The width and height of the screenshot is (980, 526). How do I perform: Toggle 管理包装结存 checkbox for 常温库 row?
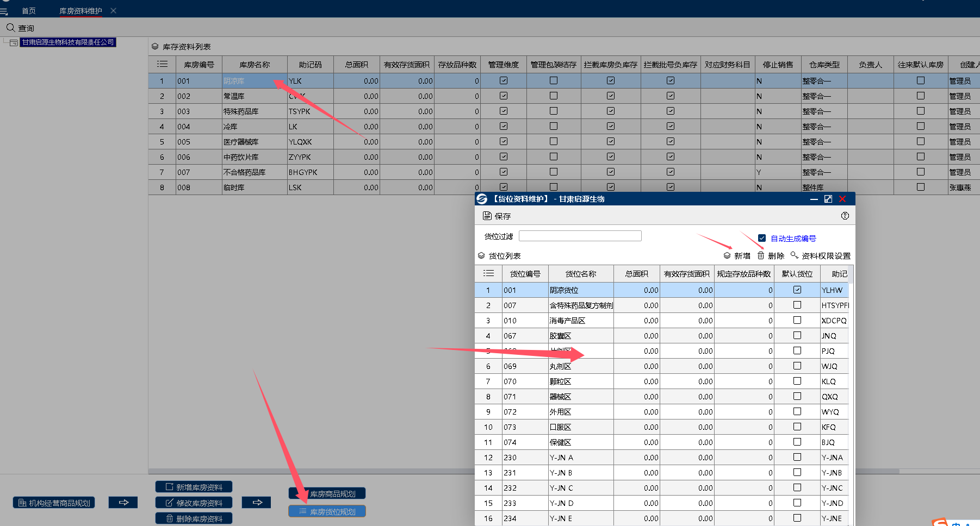coord(554,96)
